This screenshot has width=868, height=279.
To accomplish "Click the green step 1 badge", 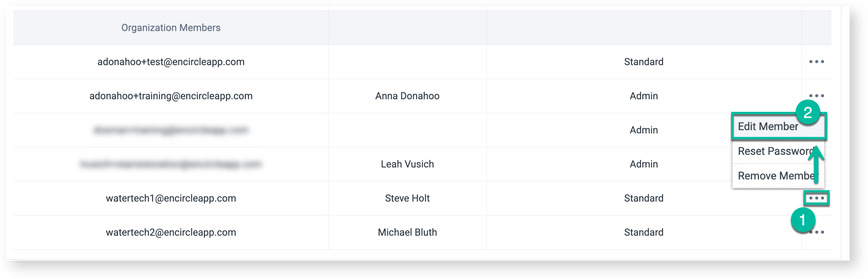I will (803, 220).
